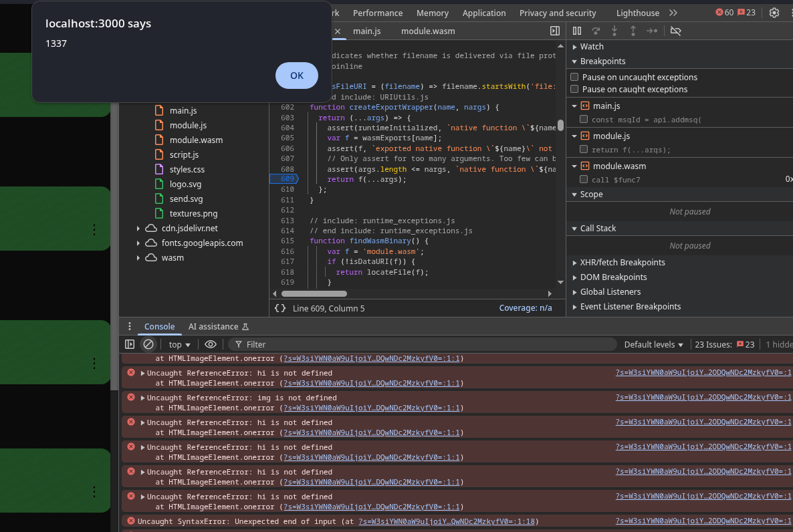The height and width of the screenshot is (532, 793).
Task: Open the drawer three-dot menu
Action: 130,326
